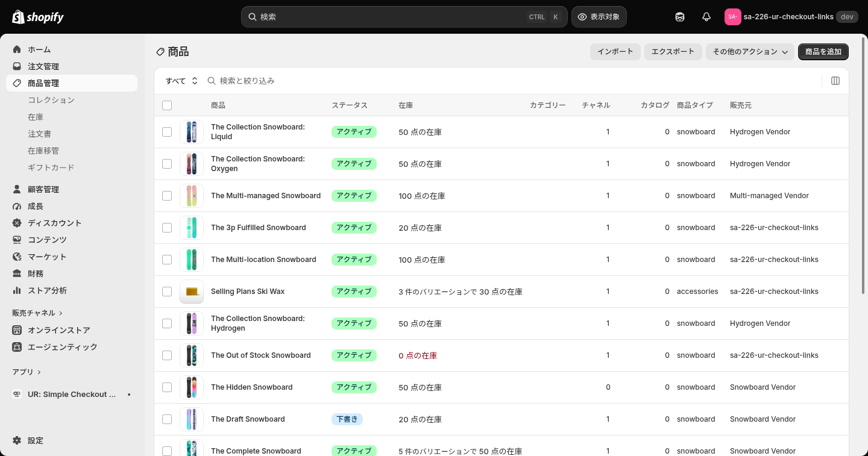
Task: Click the エージェンティック channel icon
Action: 17,347
